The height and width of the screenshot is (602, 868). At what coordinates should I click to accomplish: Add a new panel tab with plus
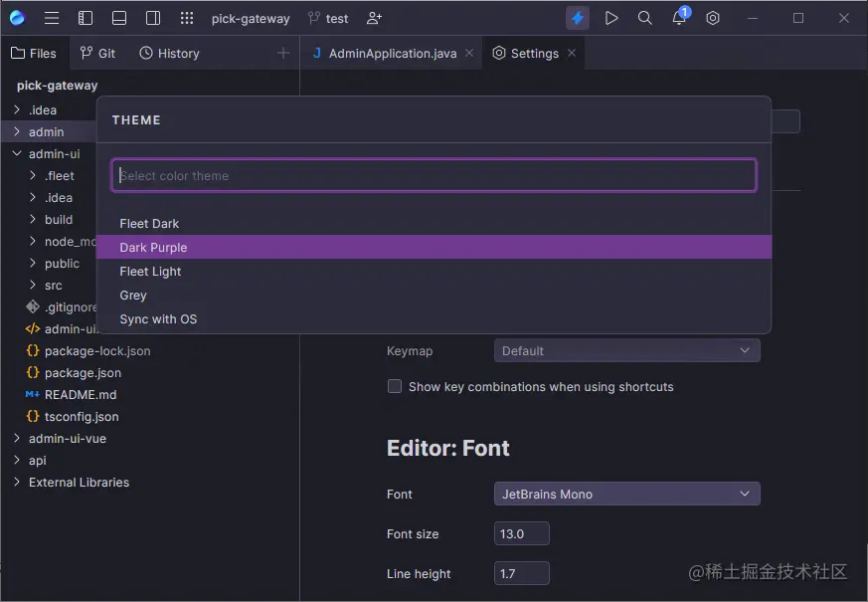pyautogui.click(x=283, y=53)
